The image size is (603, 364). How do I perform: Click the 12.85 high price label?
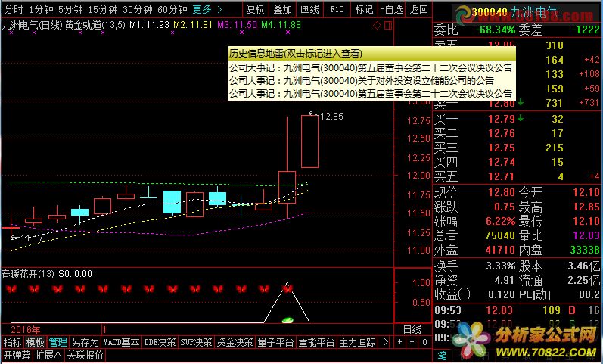point(331,117)
